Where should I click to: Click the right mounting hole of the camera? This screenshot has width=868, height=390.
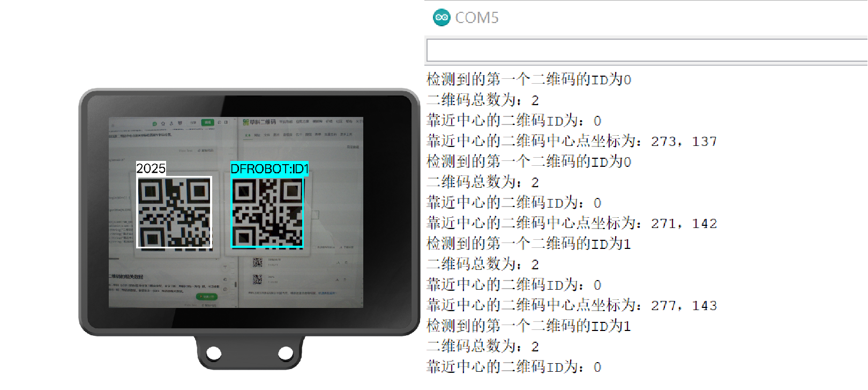pyautogui.click(x=286, y=354)
